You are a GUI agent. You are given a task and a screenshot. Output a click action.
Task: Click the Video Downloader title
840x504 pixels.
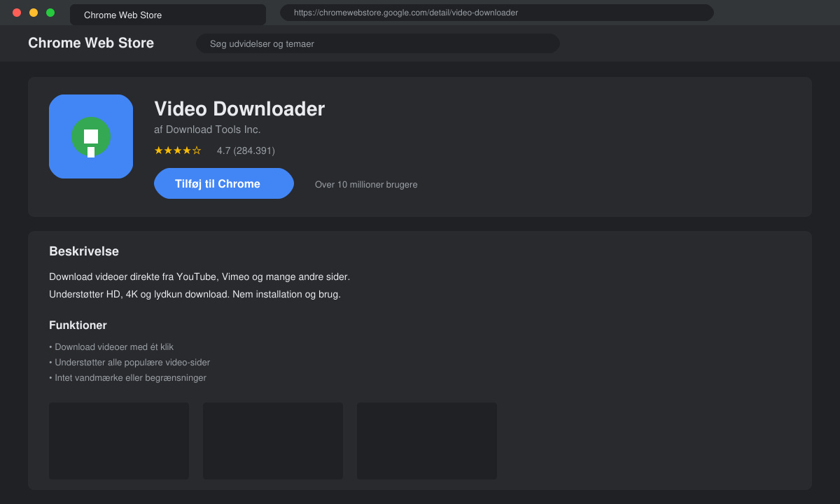(x=239, y=108)
